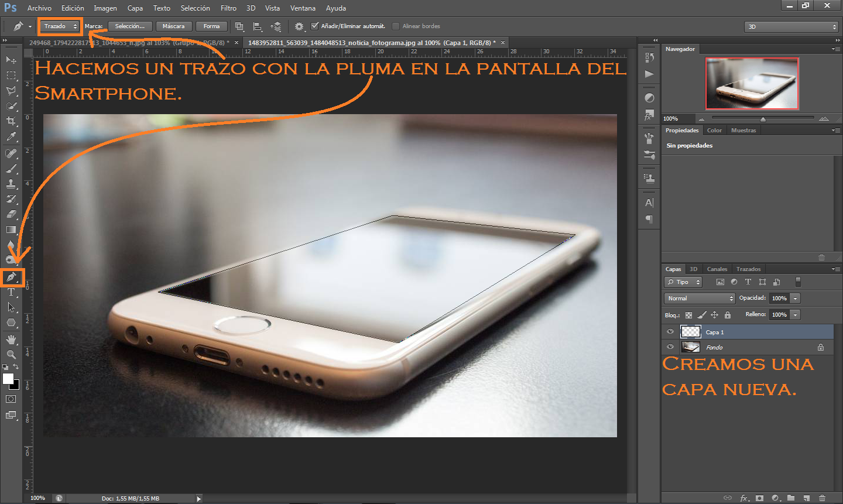This screenshot has width=843, height=504.
Task: Select the Horizontal Type tool
Action: (11, 292)
